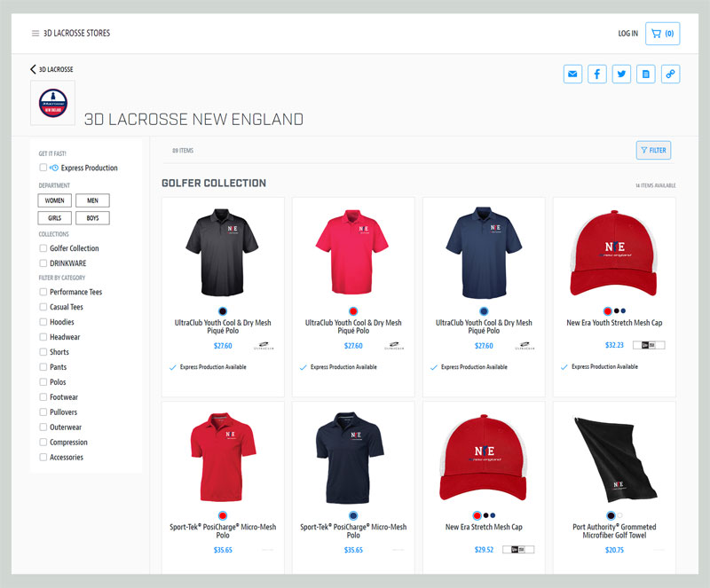Image resolution: width=710 pixels, height=588 pixels.
Task: Open the Microfiber Golf Towel image
Action: coord(615,460)
